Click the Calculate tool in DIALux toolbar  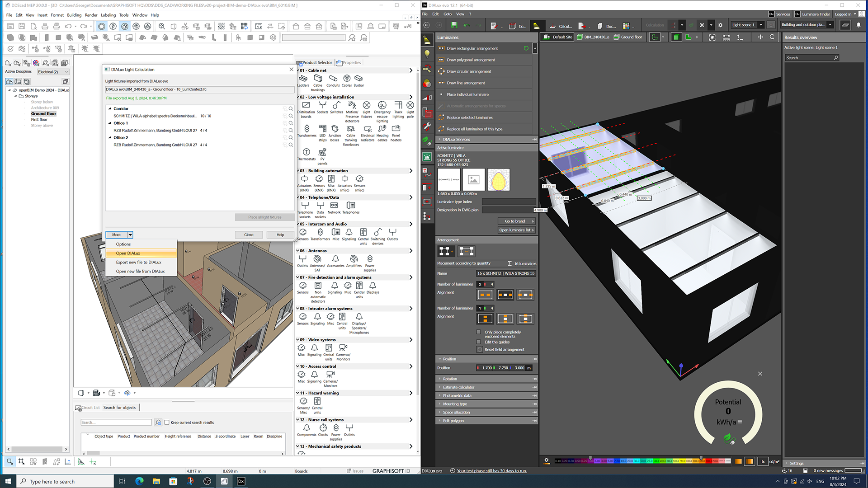point(561,25)
